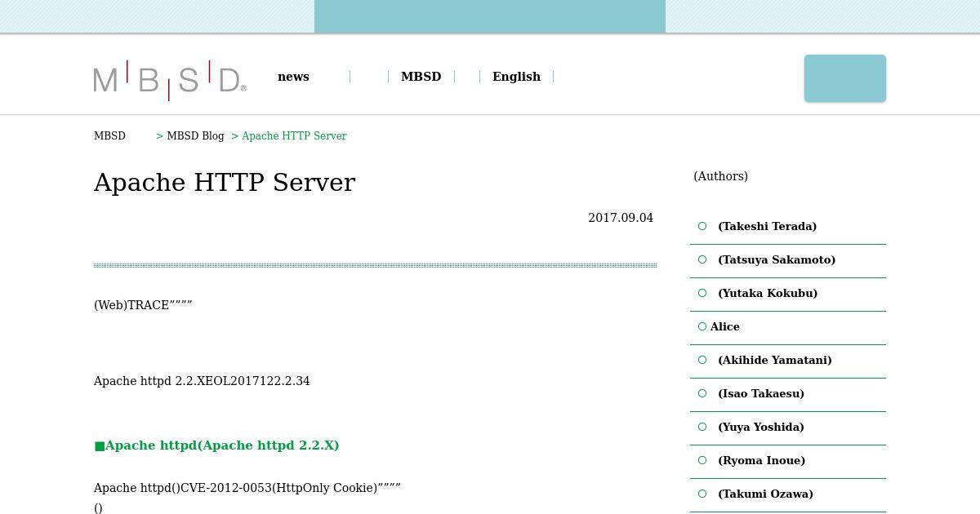Open the MBSD navigation item
The width and height of the screenshot is (980, 514).
[x=421, y=77]
